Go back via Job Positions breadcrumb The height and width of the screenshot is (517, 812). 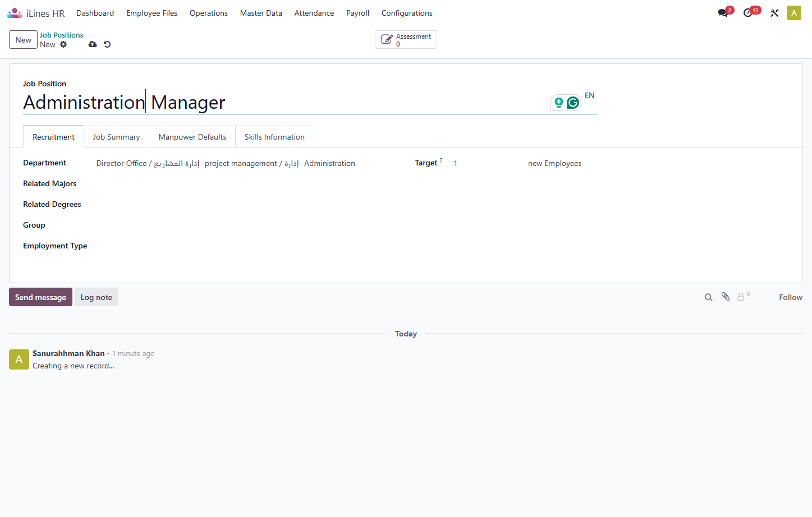coord(61,35)
